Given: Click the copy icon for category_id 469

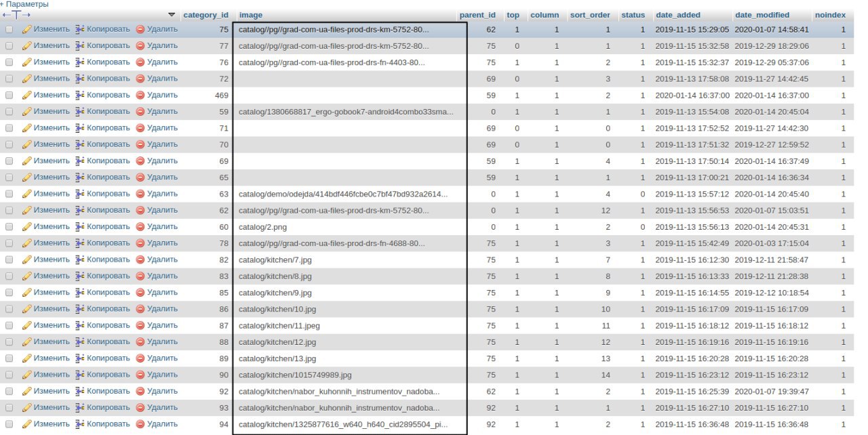Looking at the screenshot, I should click(x=80, y=95).
